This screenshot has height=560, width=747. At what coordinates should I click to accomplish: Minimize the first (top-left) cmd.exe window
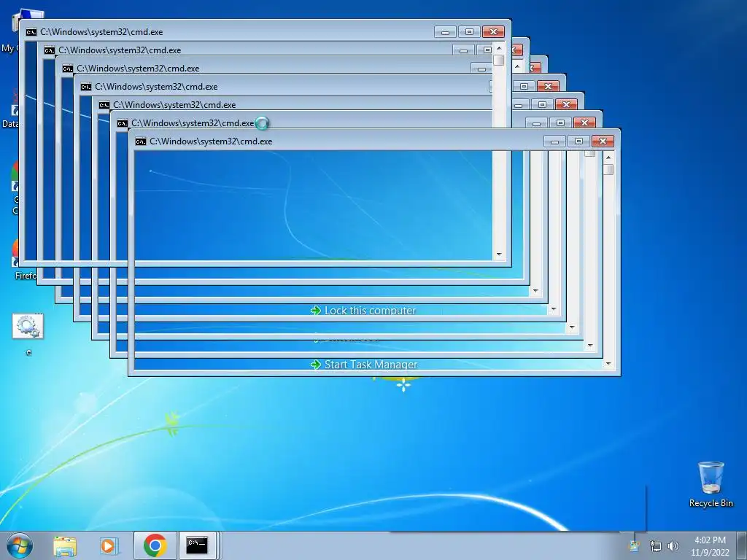(445, 32)
